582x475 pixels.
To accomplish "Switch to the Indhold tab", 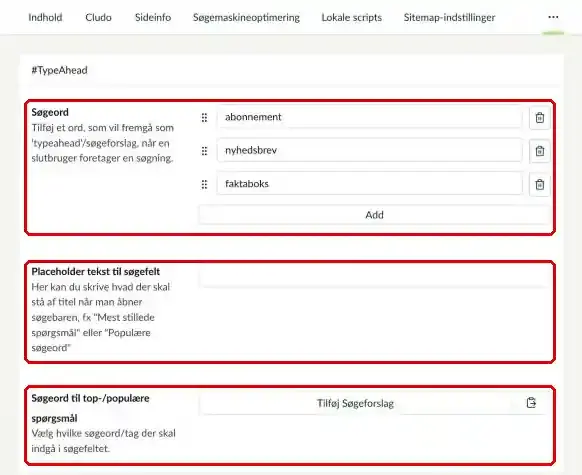I will (x=45, y=17).
